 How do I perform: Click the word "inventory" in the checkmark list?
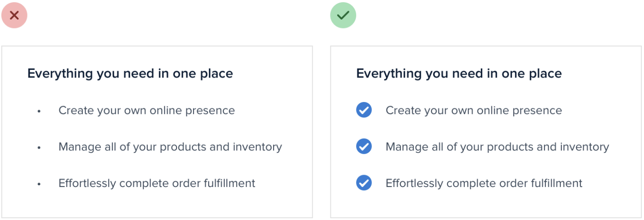(584, 147)
